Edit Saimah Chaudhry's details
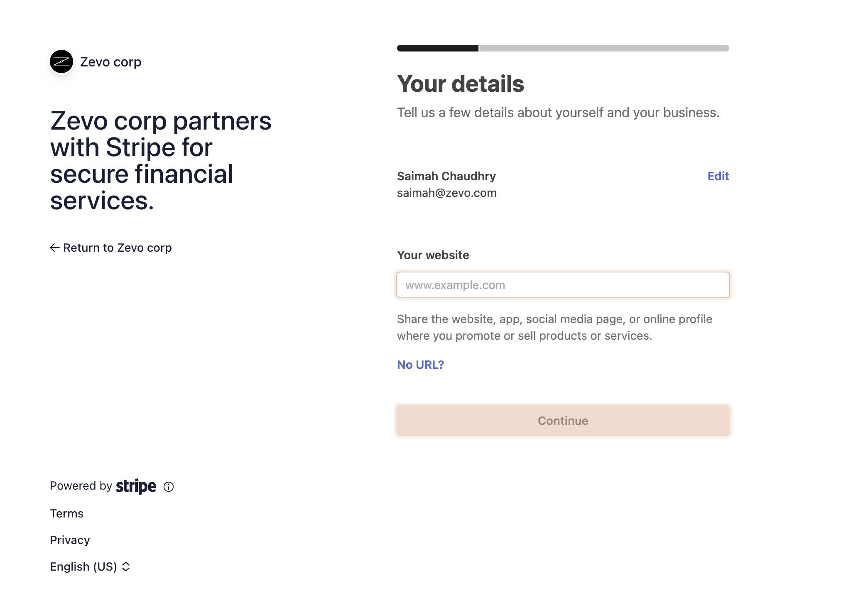 (718, 176)
